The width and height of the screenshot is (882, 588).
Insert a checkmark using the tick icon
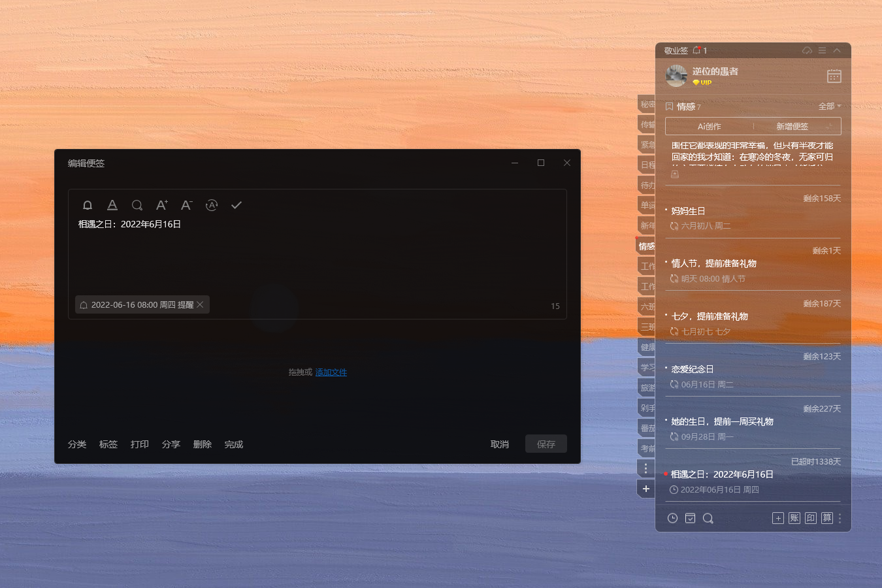[x=236, y=204]
